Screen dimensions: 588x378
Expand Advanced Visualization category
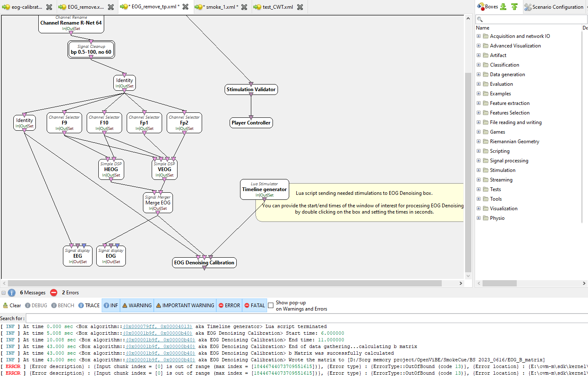click(x=478, y=46)
